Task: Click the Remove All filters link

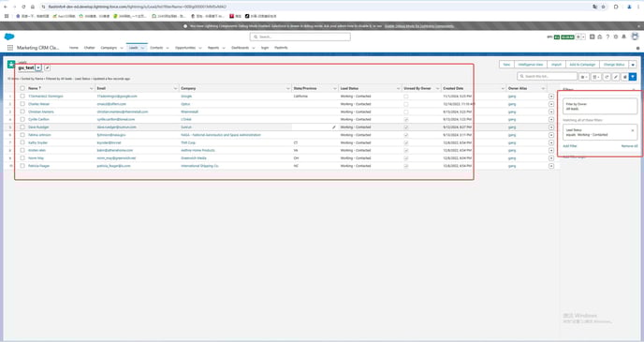Action: point(629,146)
